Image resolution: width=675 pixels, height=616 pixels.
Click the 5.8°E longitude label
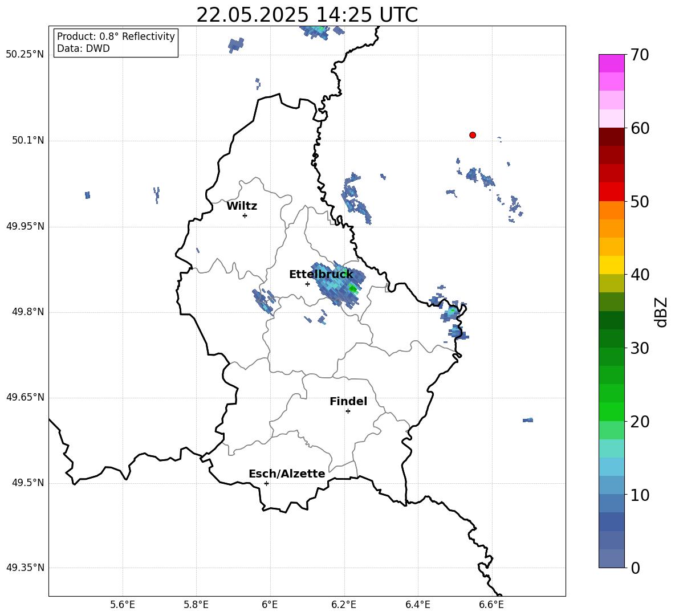(196, 605)
